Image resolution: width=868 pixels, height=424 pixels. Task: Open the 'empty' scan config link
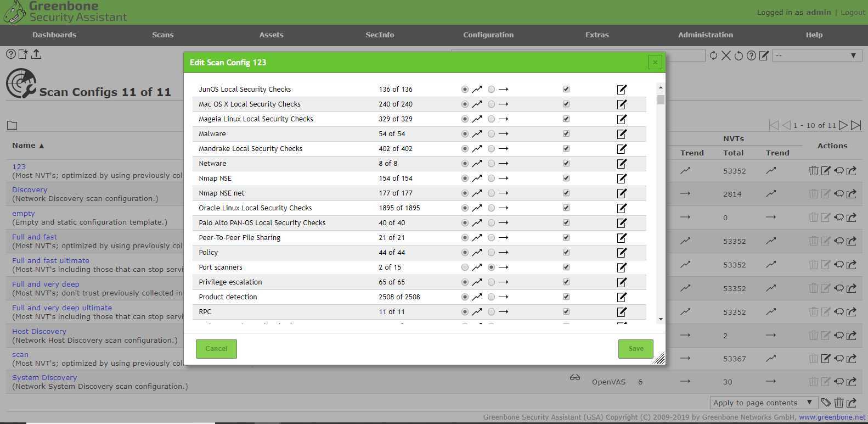[x=24, y=213]
